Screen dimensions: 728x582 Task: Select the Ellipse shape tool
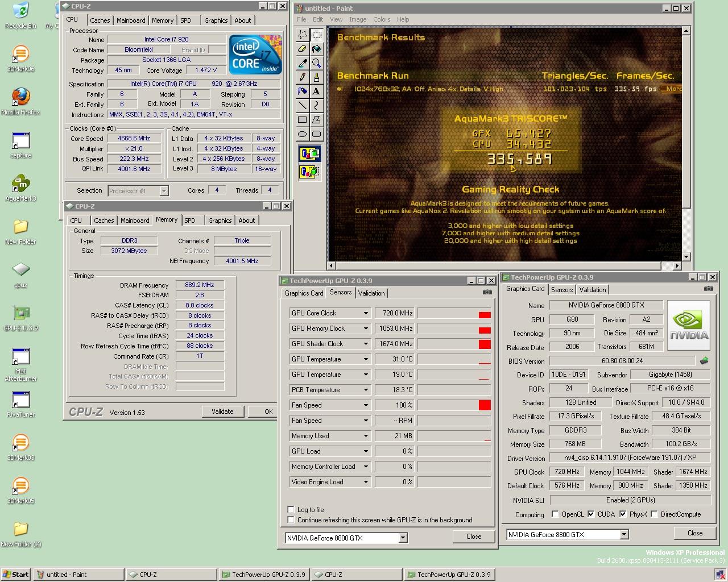click(x=303, y=134)
